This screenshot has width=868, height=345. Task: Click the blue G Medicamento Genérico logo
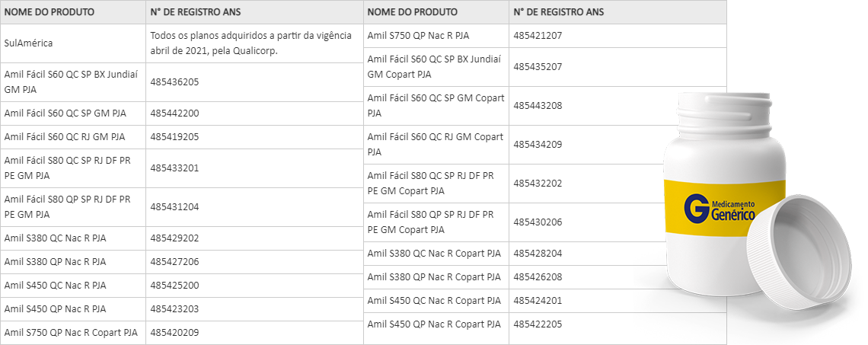coord(719,209)
